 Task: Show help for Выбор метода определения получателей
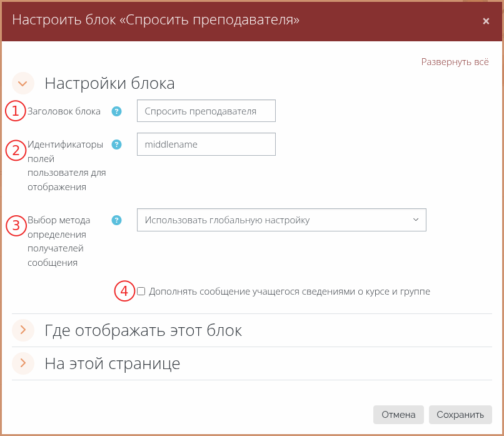pos(116,220)
